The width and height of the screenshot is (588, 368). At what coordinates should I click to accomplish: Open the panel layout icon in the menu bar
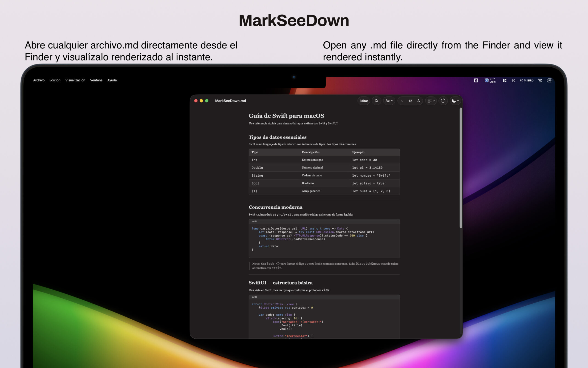[x=505, y=80]
